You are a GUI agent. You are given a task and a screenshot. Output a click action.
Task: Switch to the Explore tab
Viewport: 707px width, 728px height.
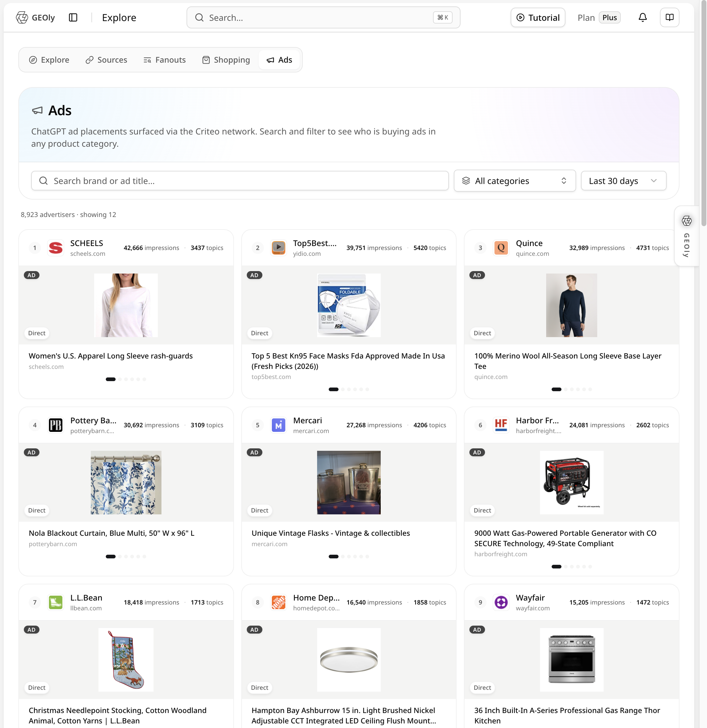[x=49, y=60]
